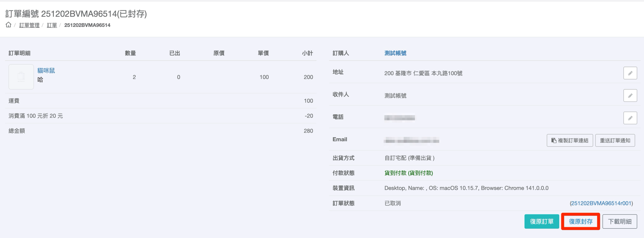
Task: Click the home icon in breadcrumb
Action: tap(9, 25)
